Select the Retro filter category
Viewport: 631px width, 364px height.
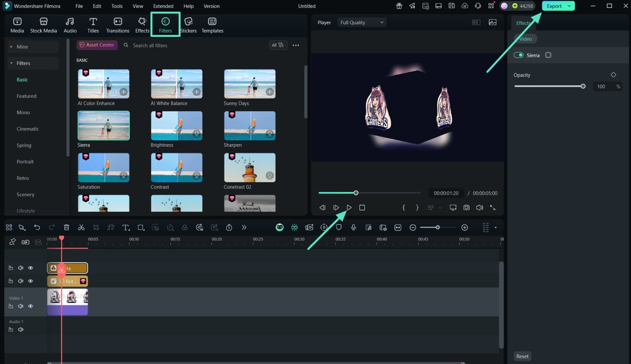23,178
